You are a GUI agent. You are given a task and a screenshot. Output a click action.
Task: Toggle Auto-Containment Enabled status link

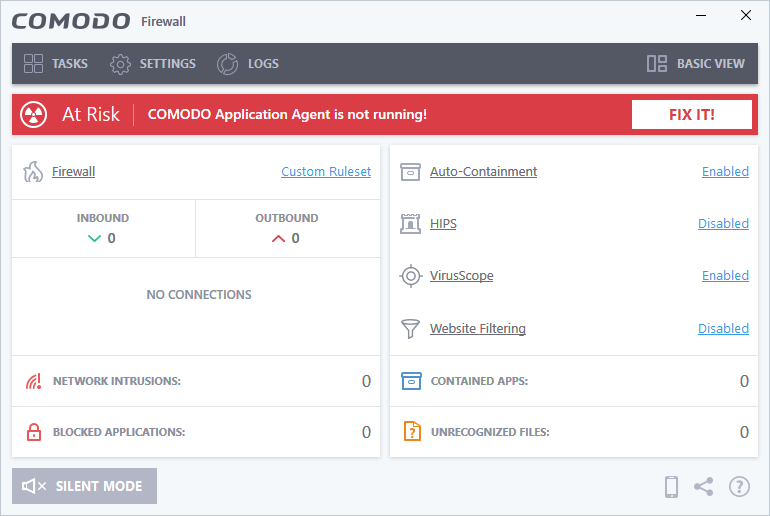[725, 172]
